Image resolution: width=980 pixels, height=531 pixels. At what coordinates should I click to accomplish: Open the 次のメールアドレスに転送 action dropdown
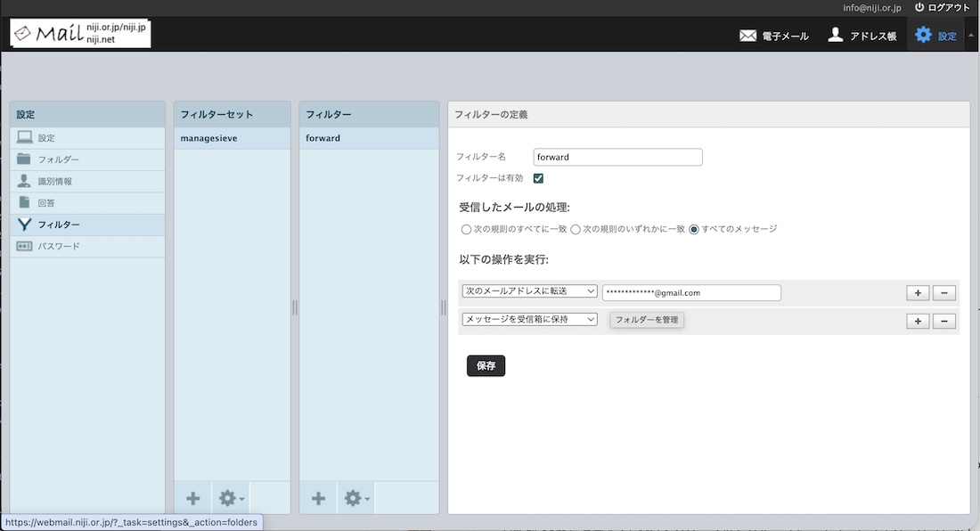point(529,291)
